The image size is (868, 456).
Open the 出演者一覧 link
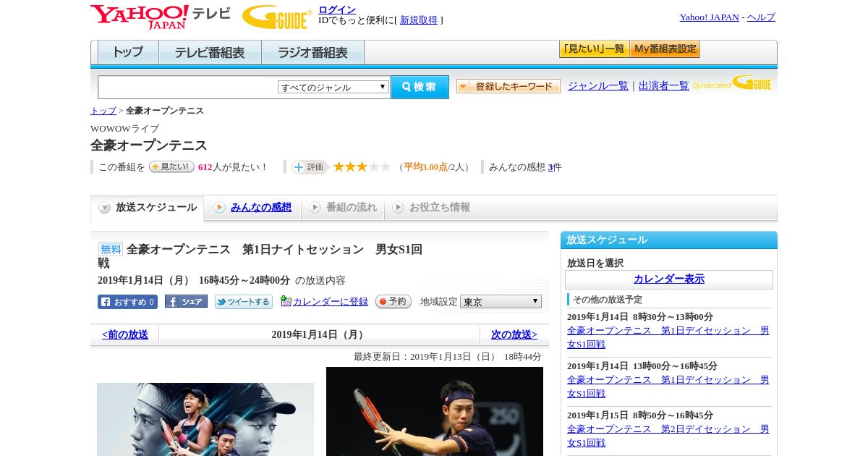click(x=663, y=85)
